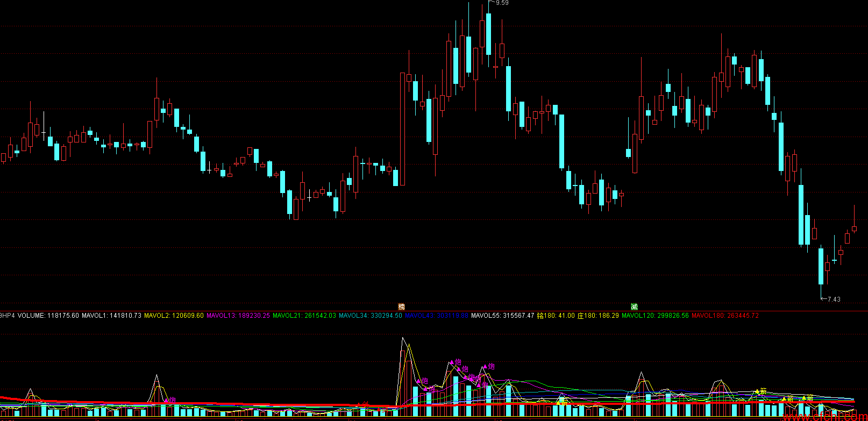Click the teal MAVOL34: 330294.50 label

[371, 316]
